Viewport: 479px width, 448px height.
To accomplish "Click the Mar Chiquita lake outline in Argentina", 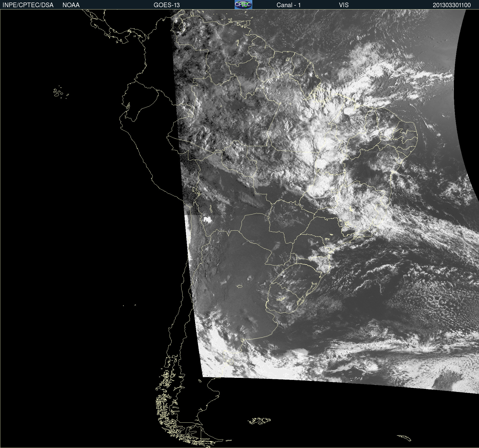I will click(239, 286).
